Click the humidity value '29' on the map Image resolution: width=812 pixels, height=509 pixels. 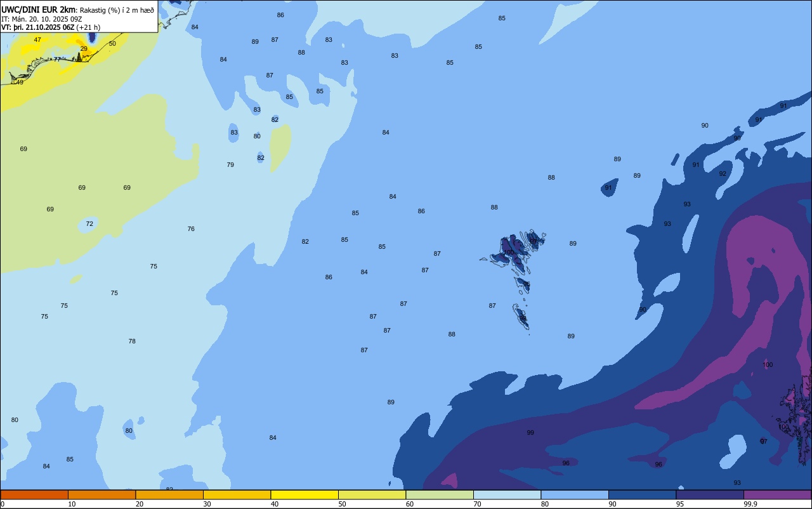84,49
